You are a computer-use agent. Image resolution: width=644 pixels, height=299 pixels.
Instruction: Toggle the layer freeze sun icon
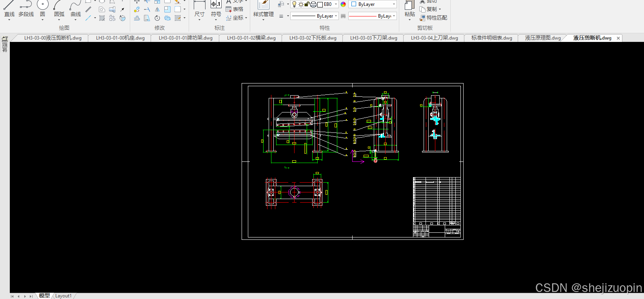300,4
